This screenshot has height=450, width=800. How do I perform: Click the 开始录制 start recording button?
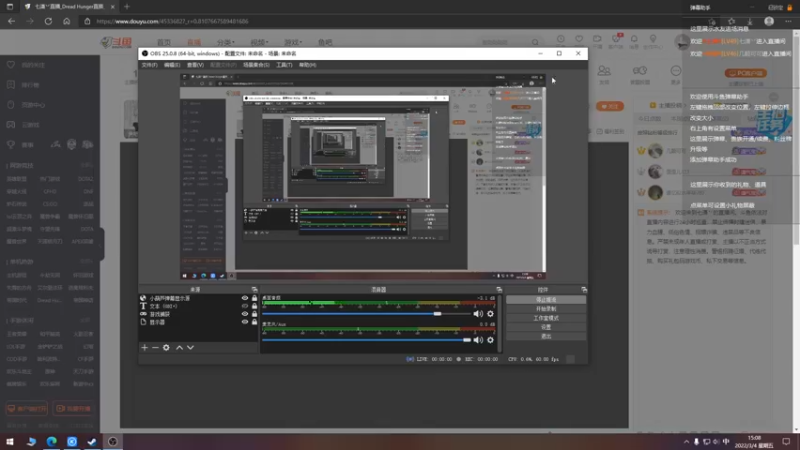[x=546, y=309]
